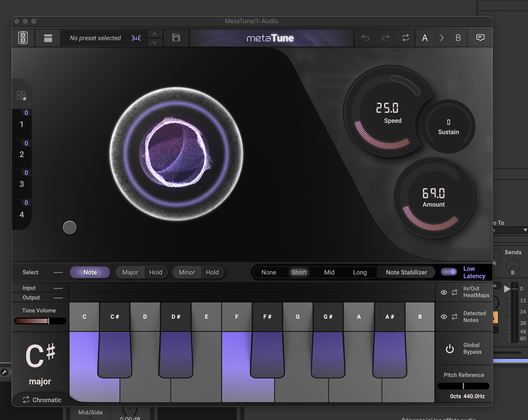Select group slot 4
The height and width of the screenshot is (420, 528).
[22, 214]
